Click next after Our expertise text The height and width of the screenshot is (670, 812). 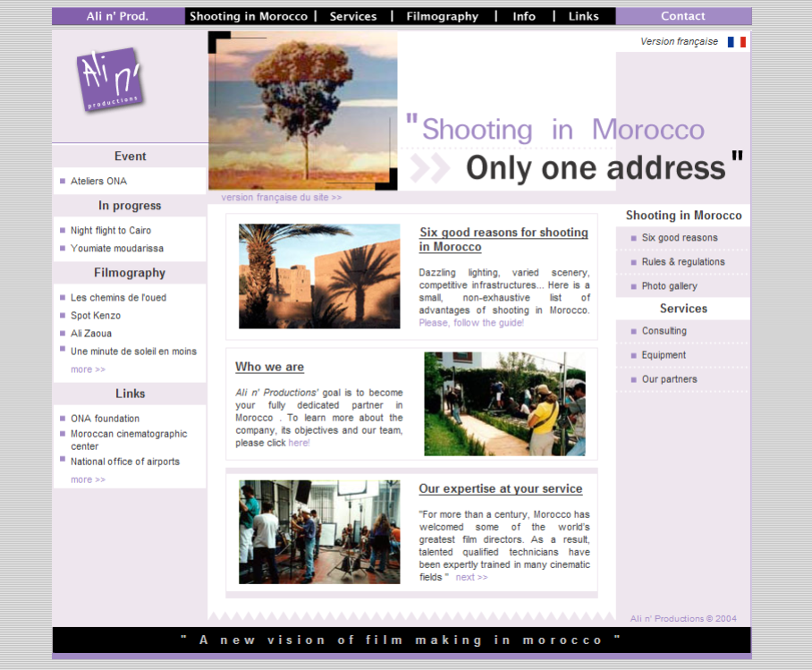(471, 577)
